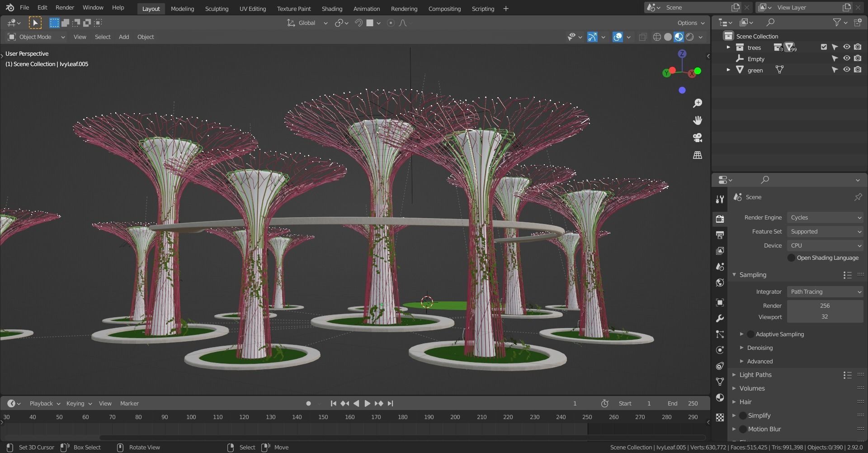Select the Tweak select tool icon
The image size is (868, 453).
click(x=35, y=23)
